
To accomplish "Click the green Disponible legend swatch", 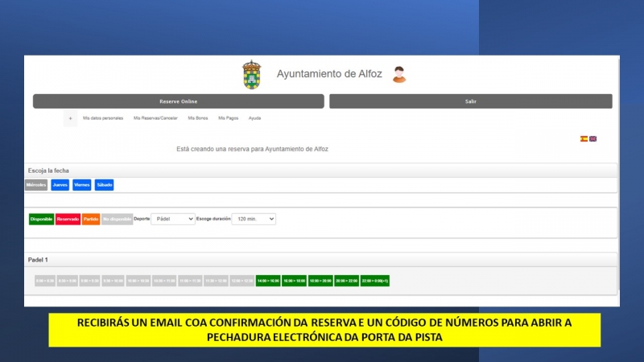I will (41, 219).
